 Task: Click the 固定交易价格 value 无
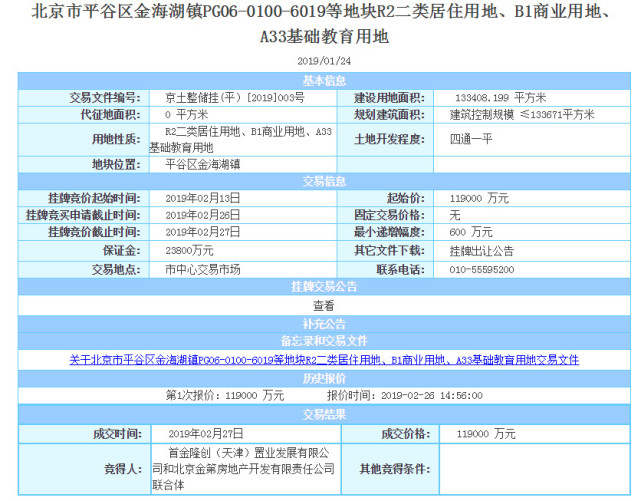coord(455,215)
